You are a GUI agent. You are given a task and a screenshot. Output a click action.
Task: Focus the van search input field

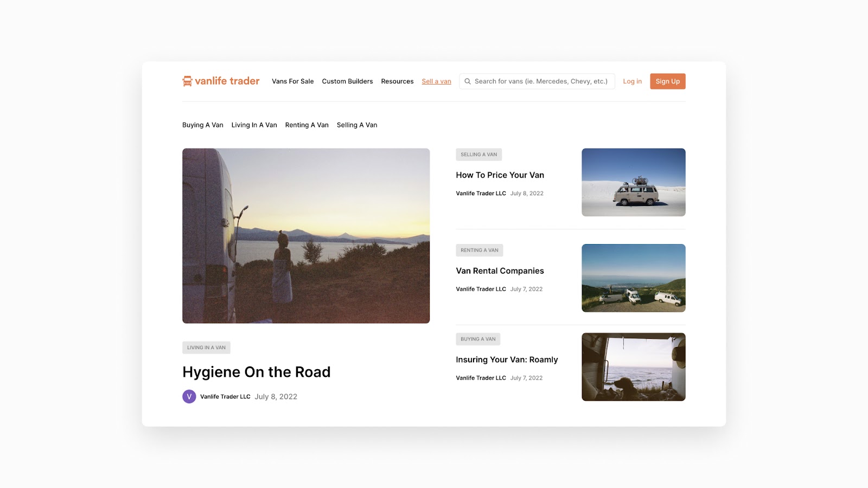pos(537,81)
